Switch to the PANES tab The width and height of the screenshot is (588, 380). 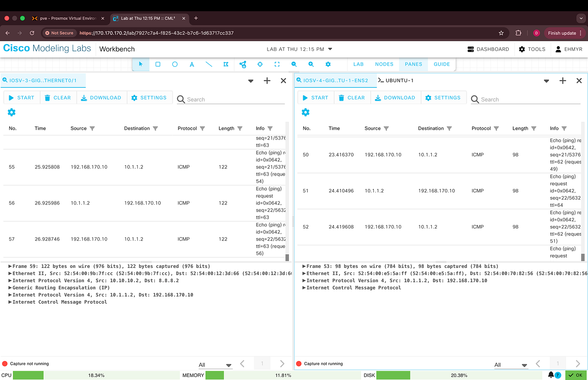(414, 64)
